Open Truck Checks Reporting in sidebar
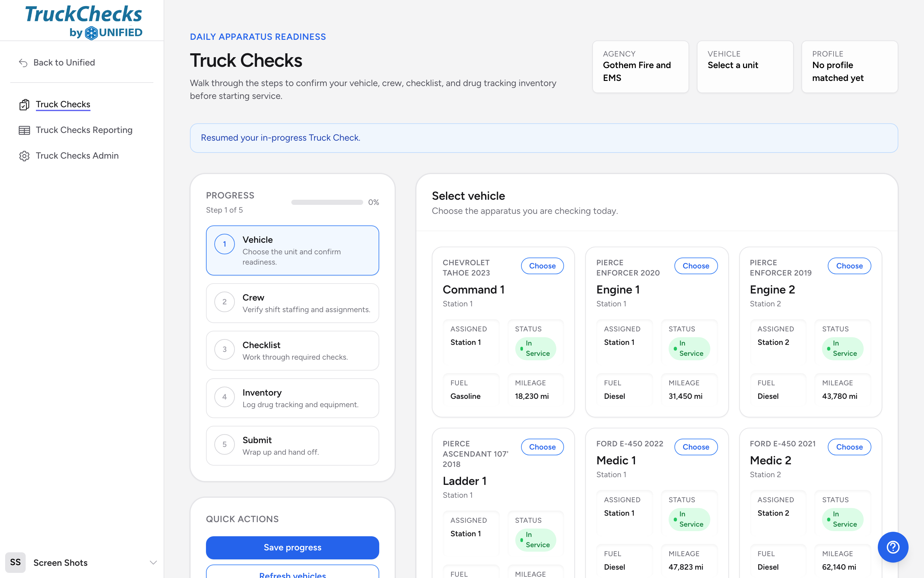The width and height of the screenshot is (924, 578). [84, 130]
